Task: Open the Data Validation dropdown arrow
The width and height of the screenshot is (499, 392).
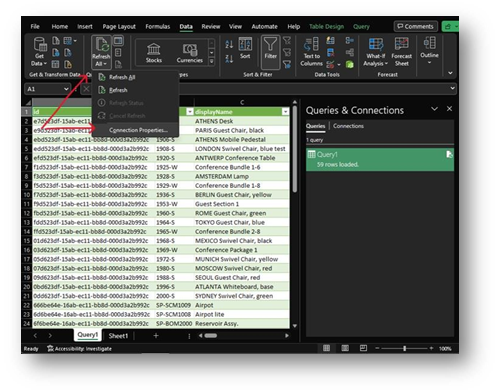Action: pyautogui.click(x=339, y=64)
